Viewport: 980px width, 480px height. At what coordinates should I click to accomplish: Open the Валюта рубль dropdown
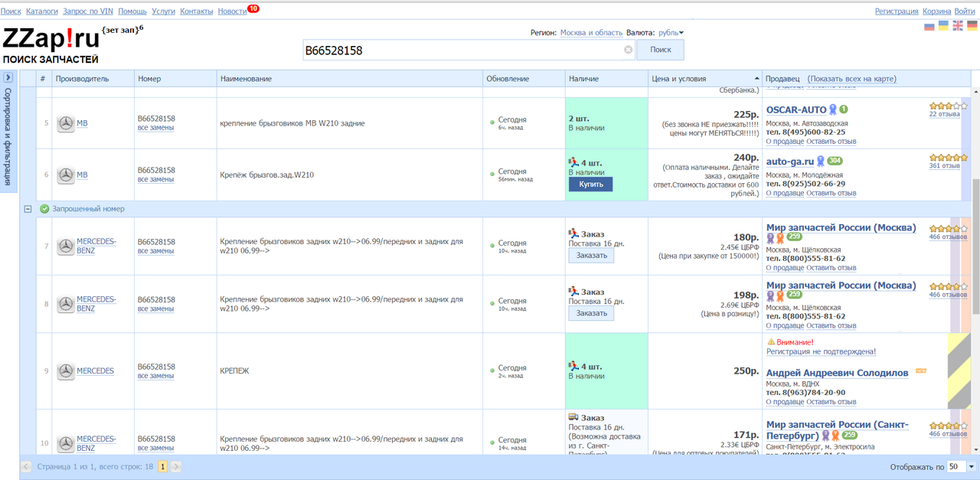pos(671,33)
